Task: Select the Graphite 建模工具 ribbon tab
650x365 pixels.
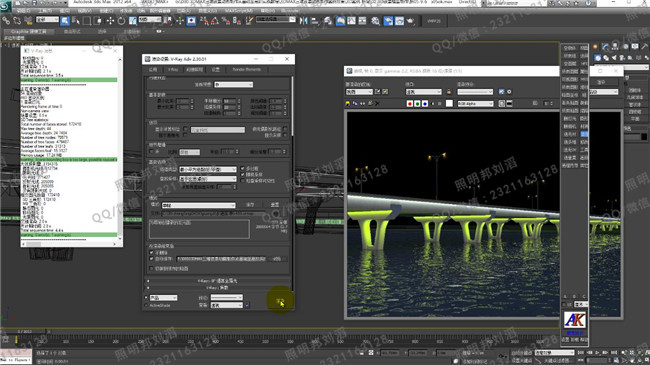Action: click(x=29, y=32)
